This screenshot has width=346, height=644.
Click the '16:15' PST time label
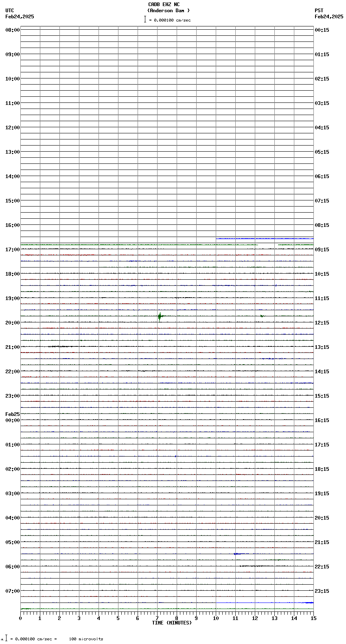tap(322, 420)
